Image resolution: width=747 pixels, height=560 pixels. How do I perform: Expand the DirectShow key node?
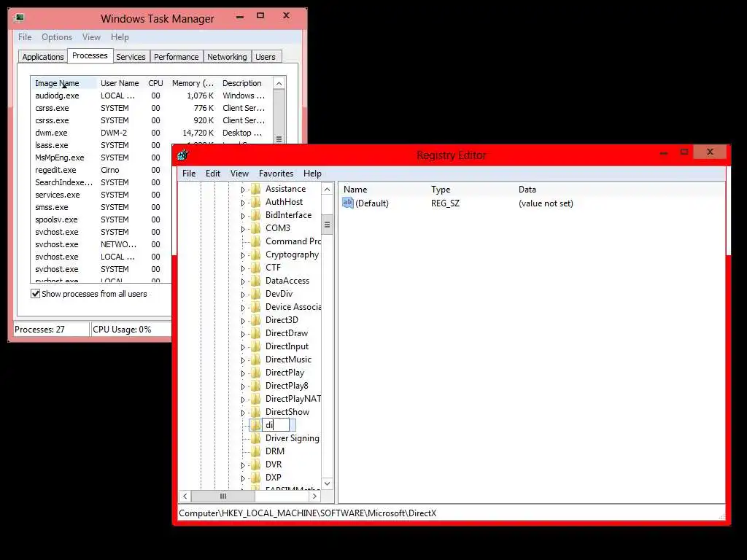click(x=243, y=413)
